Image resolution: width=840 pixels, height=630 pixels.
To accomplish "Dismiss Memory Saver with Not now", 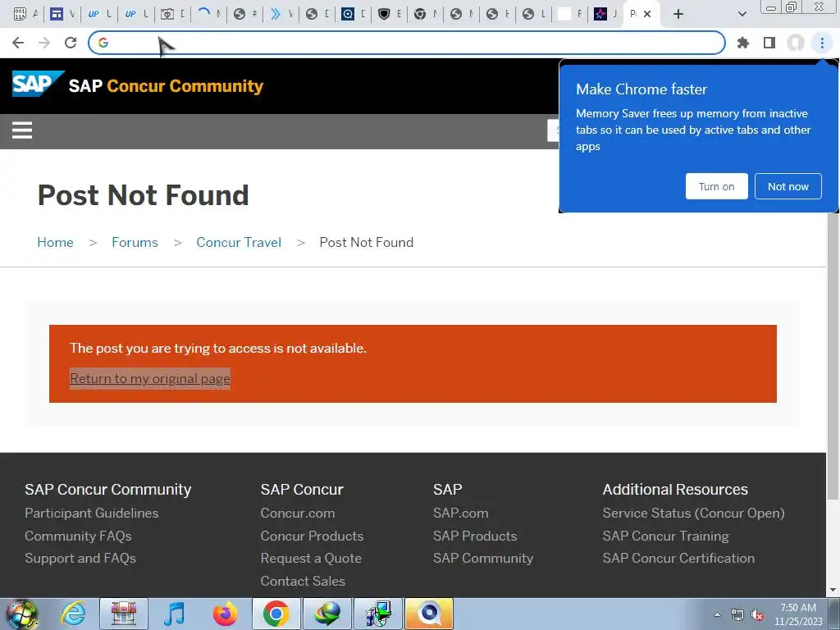I will (788, 186).
